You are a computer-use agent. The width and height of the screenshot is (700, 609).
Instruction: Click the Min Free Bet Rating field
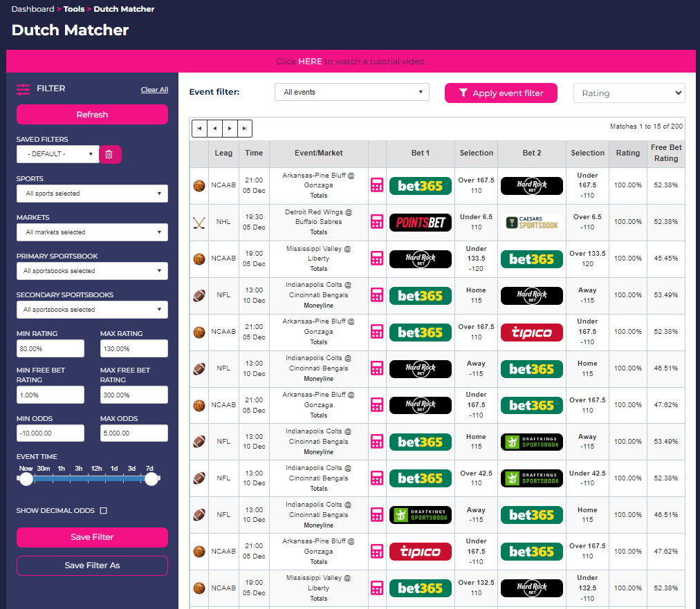point(50,395)
